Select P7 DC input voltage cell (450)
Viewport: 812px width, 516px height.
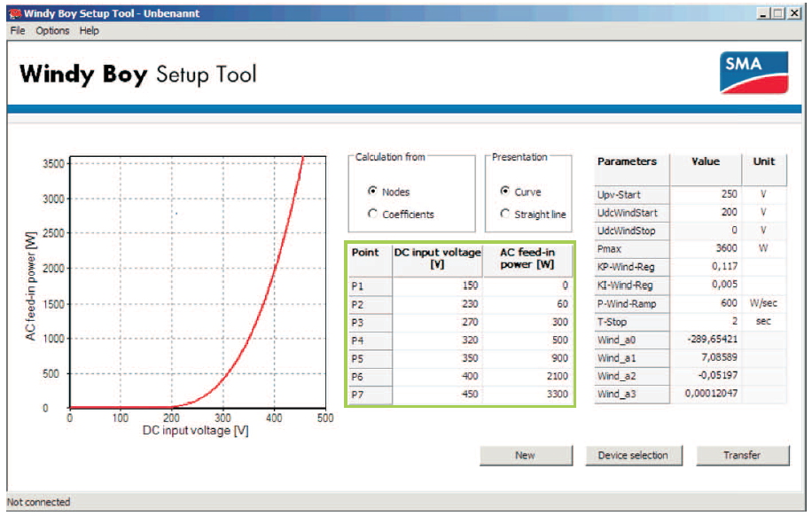(x=438, y=395)
